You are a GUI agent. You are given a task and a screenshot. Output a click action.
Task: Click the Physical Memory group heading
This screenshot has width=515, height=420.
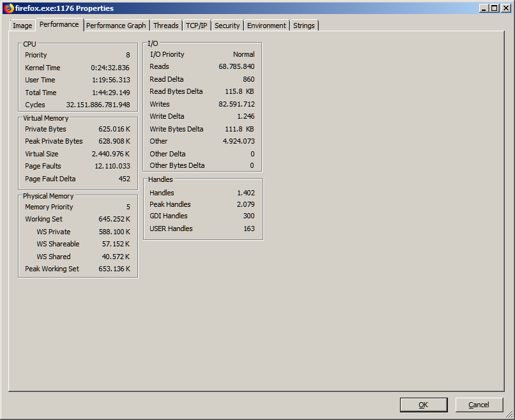tap(48, 196)
